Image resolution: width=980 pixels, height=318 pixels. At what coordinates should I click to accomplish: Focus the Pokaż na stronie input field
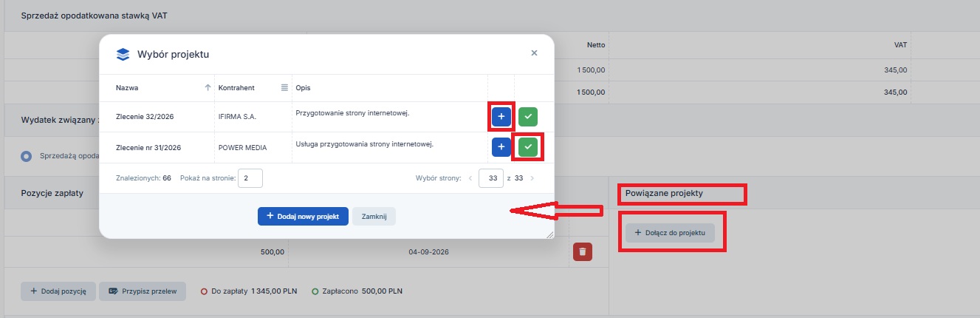click(252, 178)
